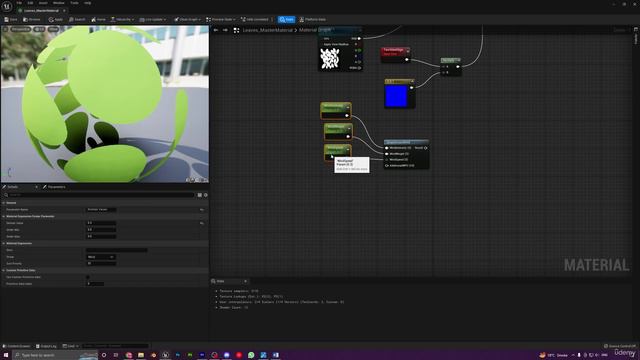
Task: Click the Slider Min value field
Action: click(x=101, y=230)
